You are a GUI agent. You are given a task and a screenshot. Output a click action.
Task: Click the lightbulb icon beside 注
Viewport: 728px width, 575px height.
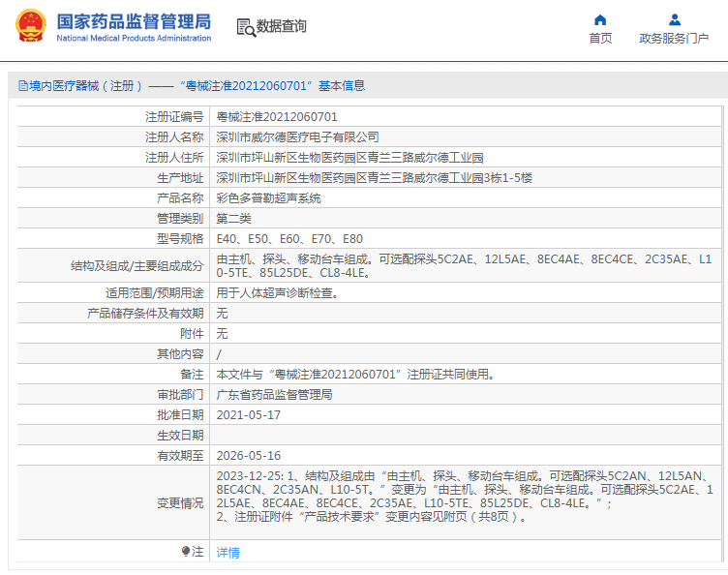coord(186,552)
